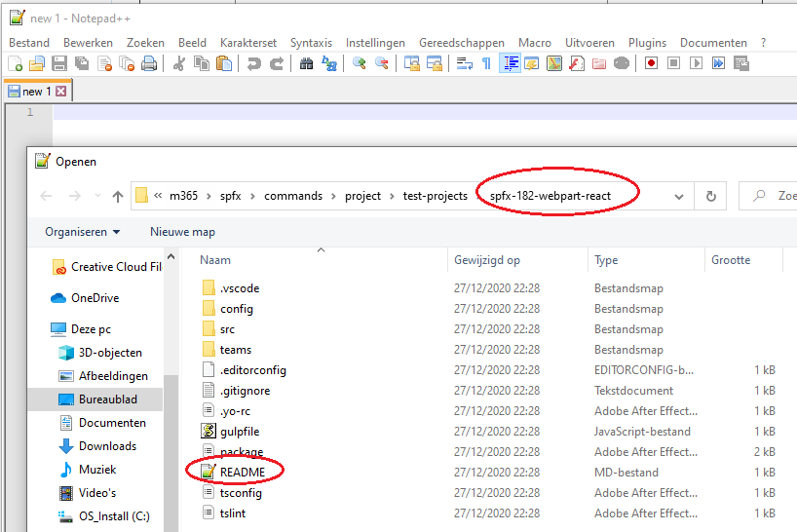Image resolution: width=797 pixels, height=532 pixels.
Task: Toggle synchronized vertical scrolling icon
Action: pyautogui.click(x=412, y=63)
